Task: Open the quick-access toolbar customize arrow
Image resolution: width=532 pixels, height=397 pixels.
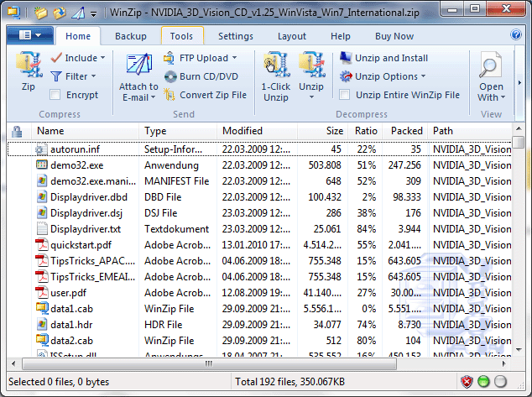Action: pos(93,13)
